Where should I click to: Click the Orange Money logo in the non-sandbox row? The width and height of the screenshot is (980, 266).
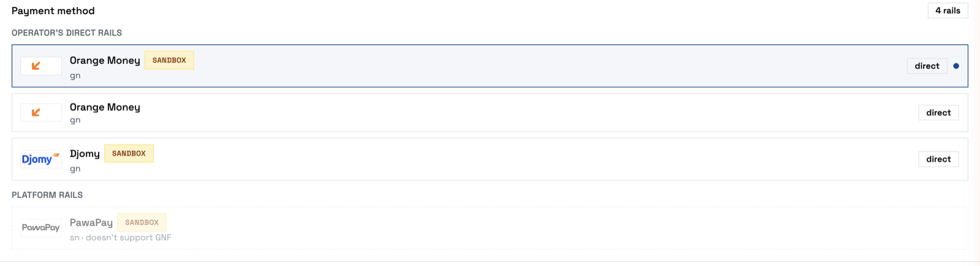[41, 112]
